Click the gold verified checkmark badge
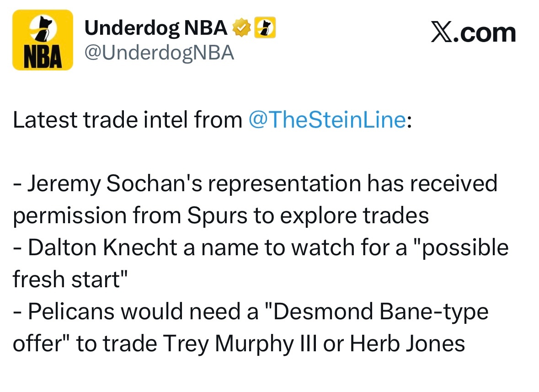The width and height of the screenshot is (539, 392). pos(242,29)
